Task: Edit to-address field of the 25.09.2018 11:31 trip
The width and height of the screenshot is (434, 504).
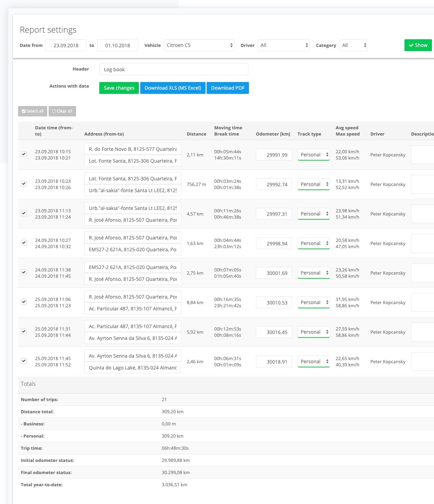Action: tap(133, 338)
